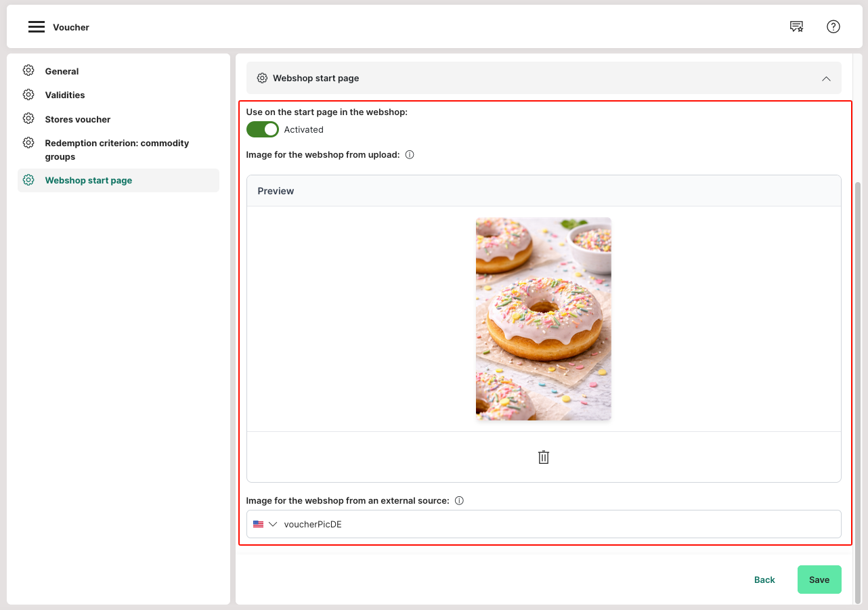Click the help question mark icon
Screen dimensions: 868x610
(x=833, y=26)
